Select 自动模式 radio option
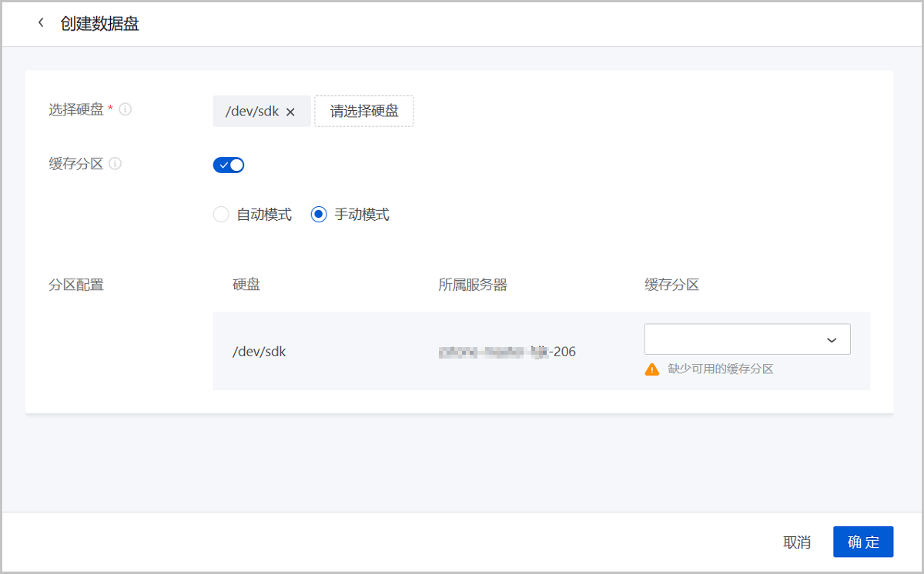The image size is (924, 574). pos(253,215)
